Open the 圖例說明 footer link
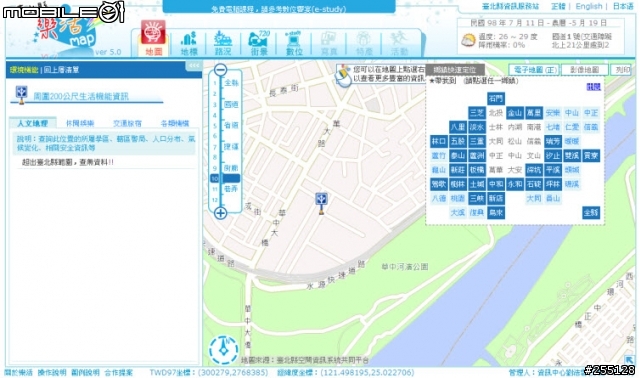This screenshot has width=640, height=378. pyautogui.click(x=85, y=372)
